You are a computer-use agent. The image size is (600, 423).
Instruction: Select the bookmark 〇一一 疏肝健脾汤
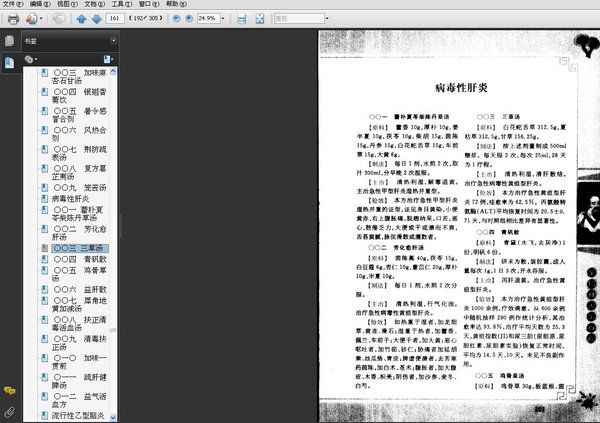click(79, 381)
